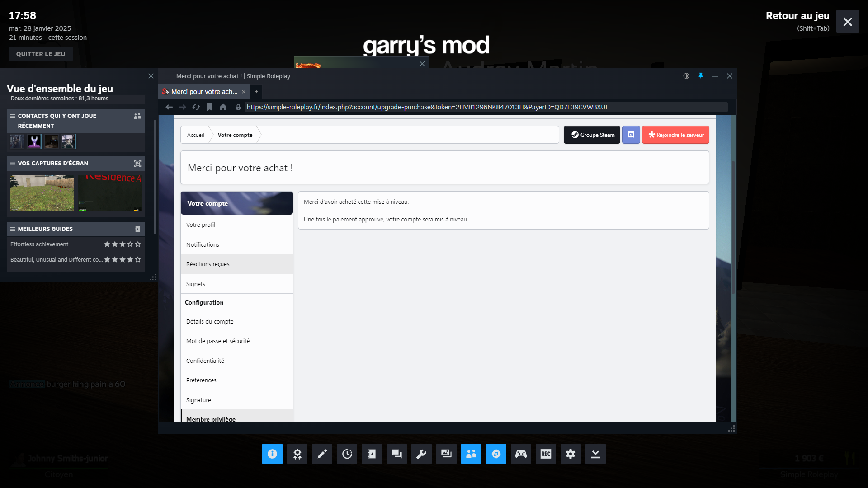Open the discussions chat bubbles icon
Screen dimensions: 868x488
[396, 454]
